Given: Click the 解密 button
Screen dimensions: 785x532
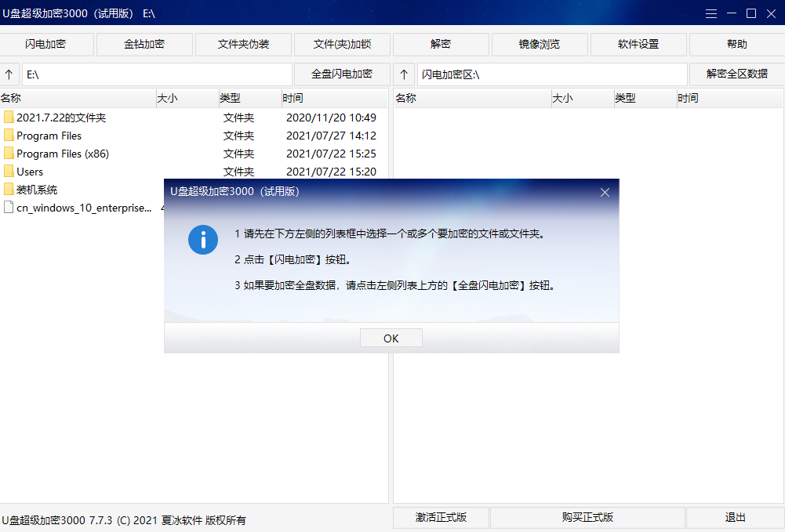Looking at the screenshot, I should [441, 44].
